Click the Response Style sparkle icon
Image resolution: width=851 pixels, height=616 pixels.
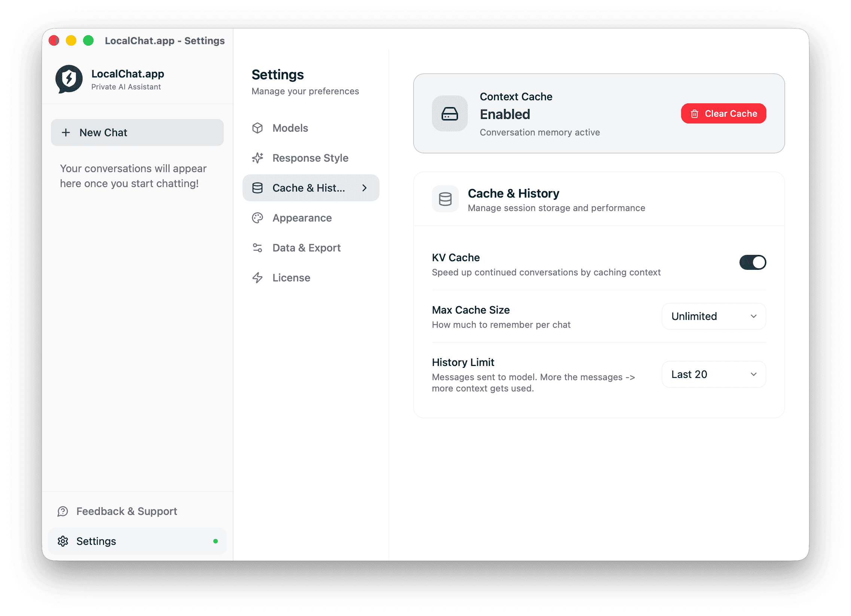click(x=257, y=158)
